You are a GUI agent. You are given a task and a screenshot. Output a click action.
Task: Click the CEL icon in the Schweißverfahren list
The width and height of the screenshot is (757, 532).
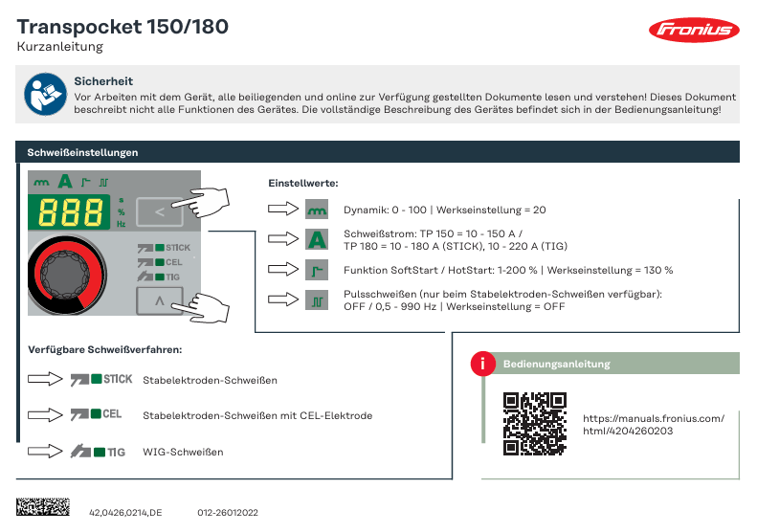[97, 415]
